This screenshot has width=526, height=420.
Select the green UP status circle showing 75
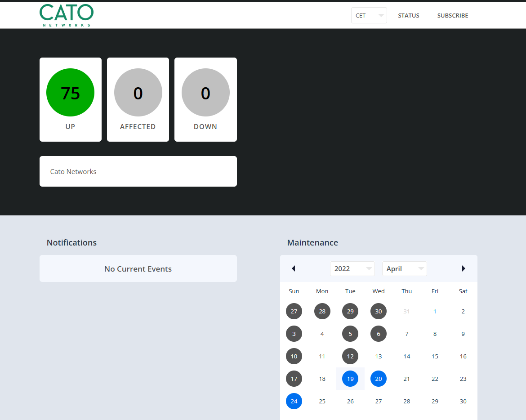click(70, 92)
